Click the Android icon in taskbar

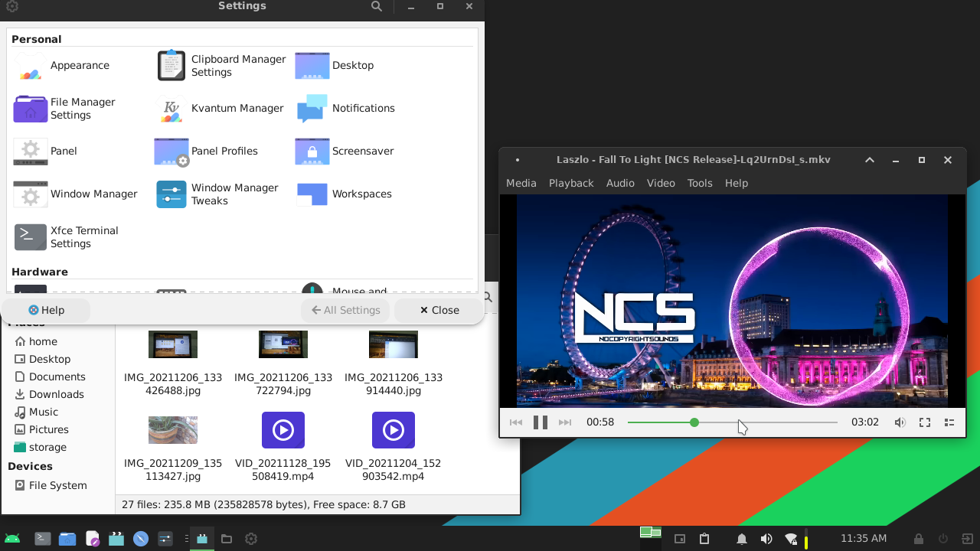point(12,539)
